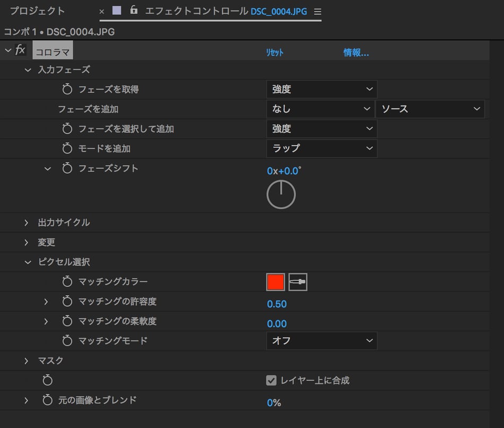
Task: Expand the 出力サイクル section
Action: (x=27, y=222)
